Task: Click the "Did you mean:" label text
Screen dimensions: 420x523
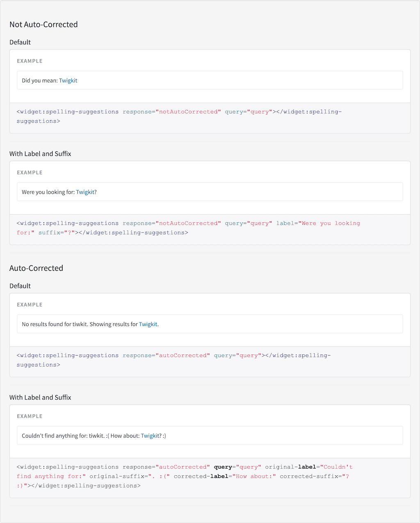Action: click(x=40, y=80)
